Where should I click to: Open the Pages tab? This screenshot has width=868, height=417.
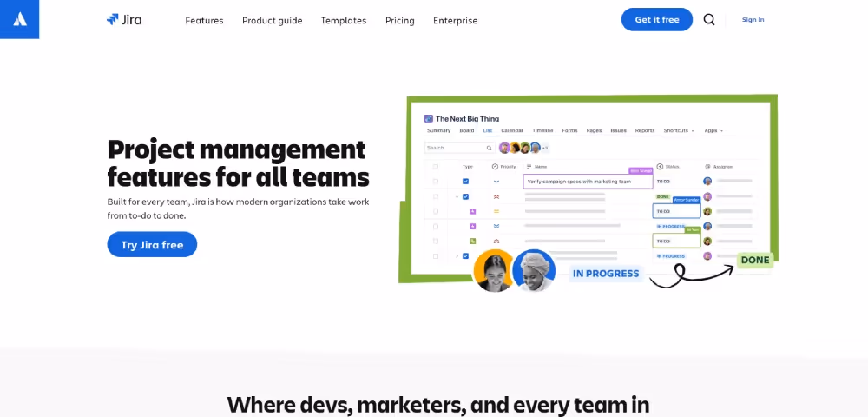click(594, 130)
